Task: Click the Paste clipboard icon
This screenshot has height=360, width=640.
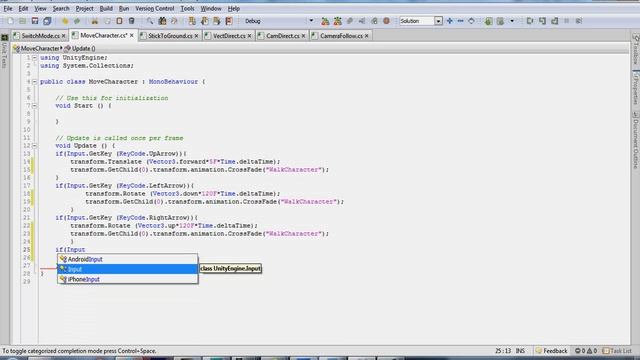Action: click(x=119, y=21)
